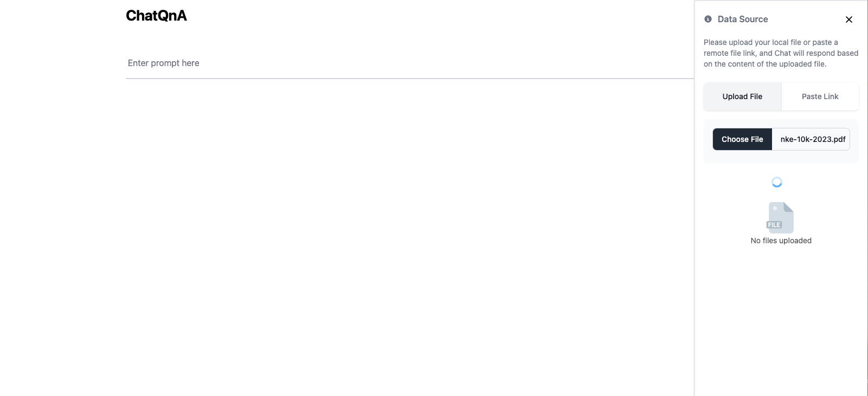Click the Data Source info icon
The height and width of the screenshot is (396, 868).
pyautogui.click(x=708, y=19)
